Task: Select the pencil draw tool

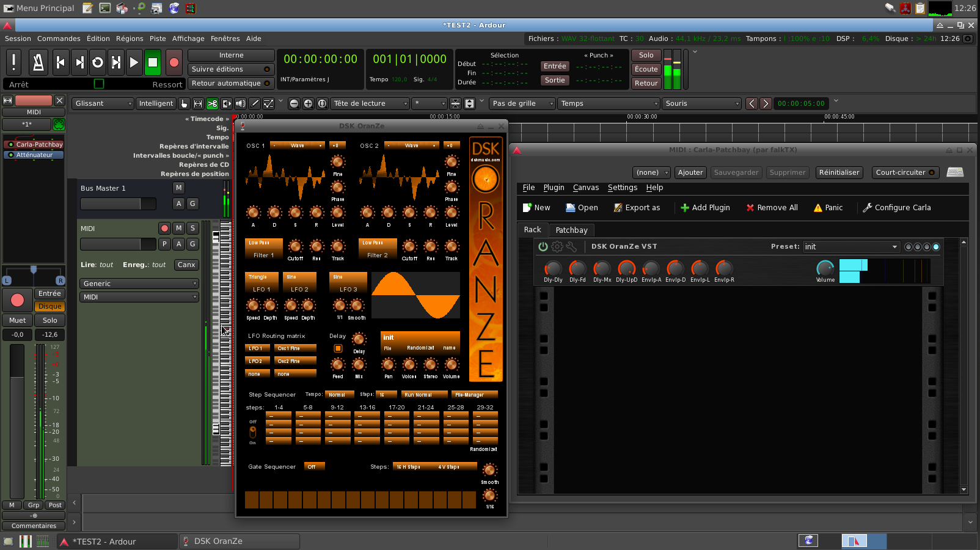Action: pyautogui.click(x=255, y=104)
